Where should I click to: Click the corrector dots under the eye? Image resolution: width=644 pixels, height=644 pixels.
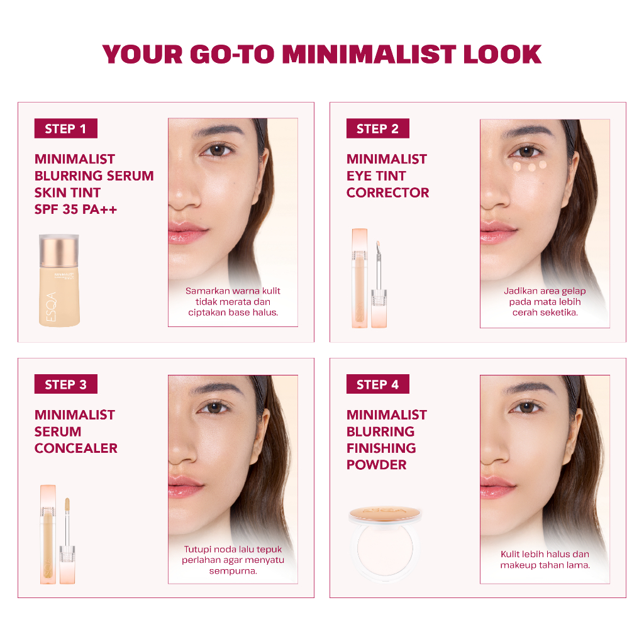tap(530, 166)
